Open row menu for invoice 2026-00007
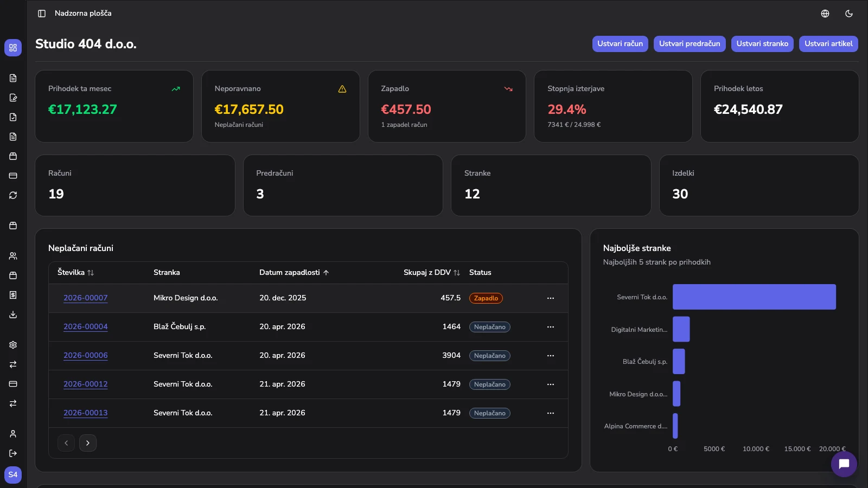 [x=551, y=298]
